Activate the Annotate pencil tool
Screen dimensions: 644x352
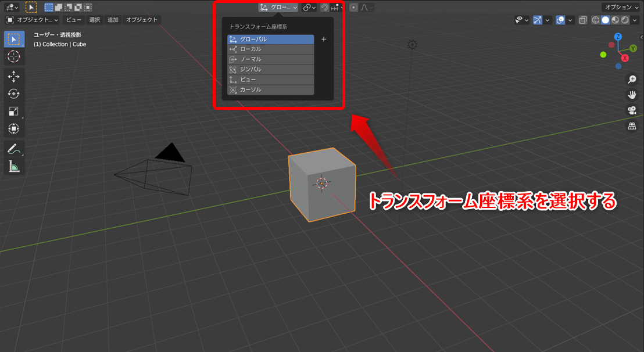(x=14, y=149)
